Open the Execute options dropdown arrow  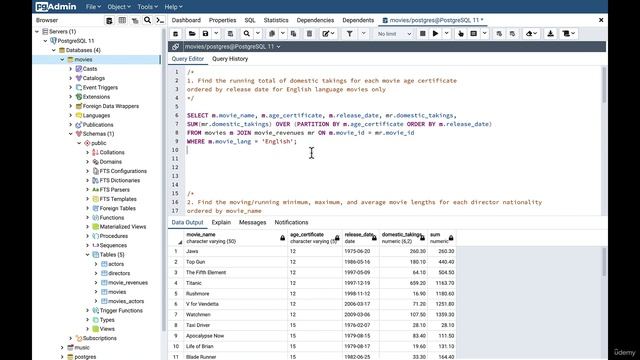click(447, 34)
